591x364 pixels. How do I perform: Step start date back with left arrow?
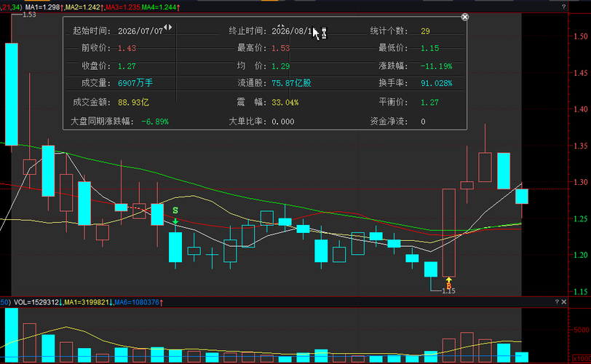click(x=165, y=27)
